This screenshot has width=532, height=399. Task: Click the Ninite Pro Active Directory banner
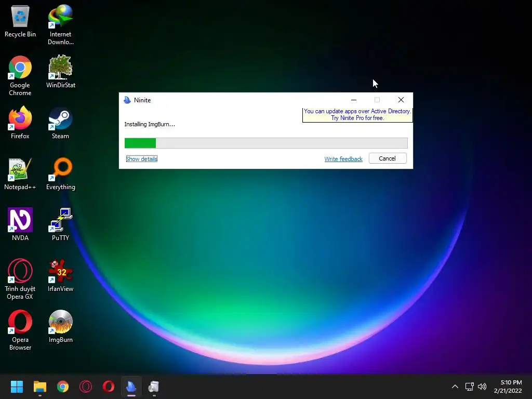(x=357, y=115)
